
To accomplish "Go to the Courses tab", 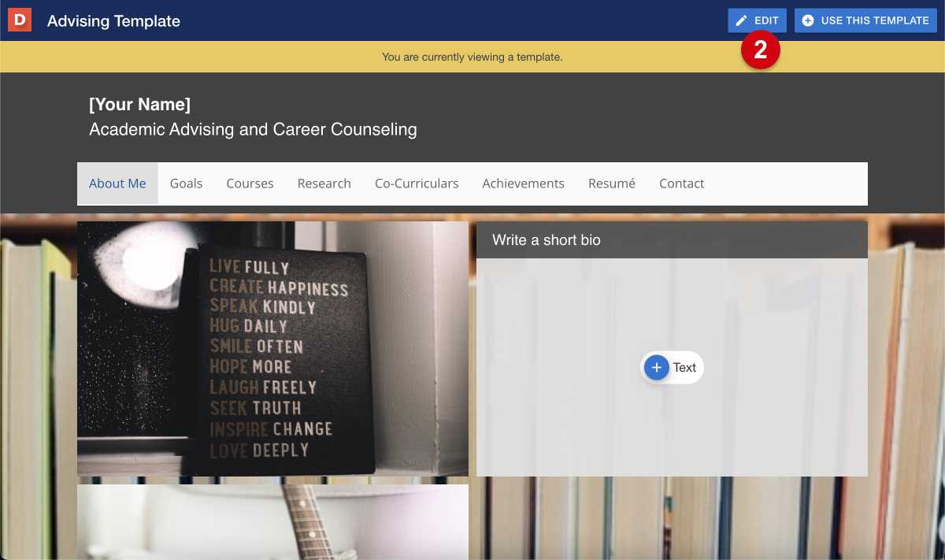I will [250, 184].
